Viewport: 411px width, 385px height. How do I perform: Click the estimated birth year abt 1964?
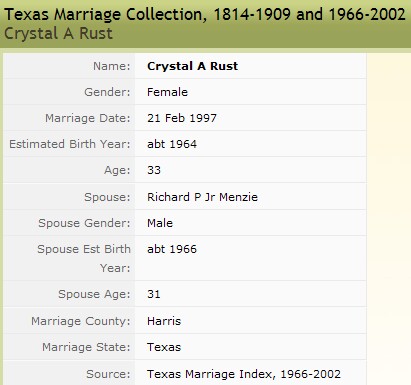pos(172,144)
